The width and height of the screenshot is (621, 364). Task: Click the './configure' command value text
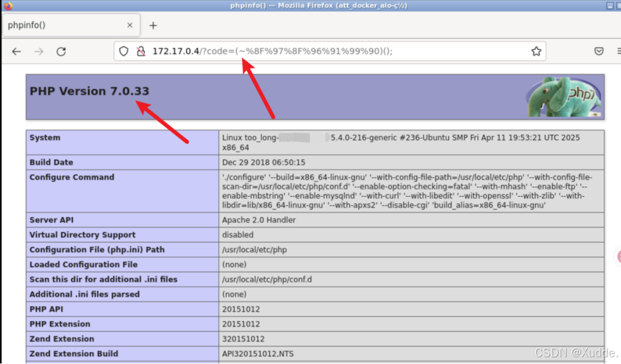407,191
